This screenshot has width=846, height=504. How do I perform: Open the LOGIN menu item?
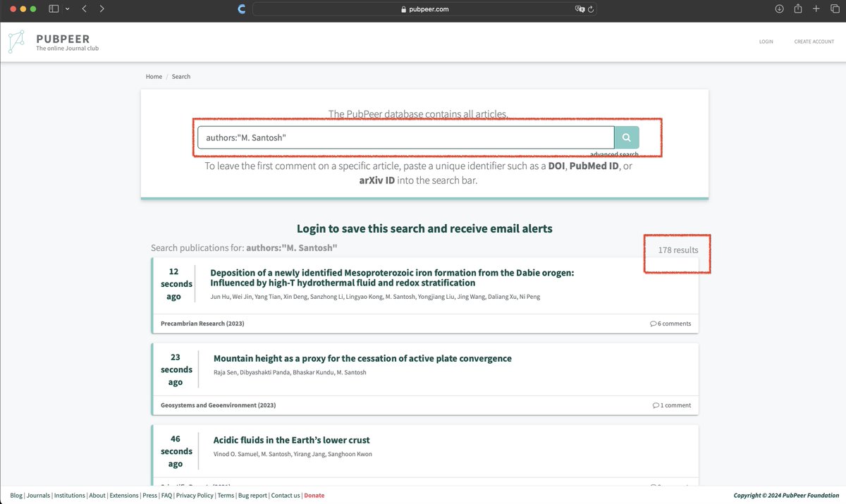point(766,42)
